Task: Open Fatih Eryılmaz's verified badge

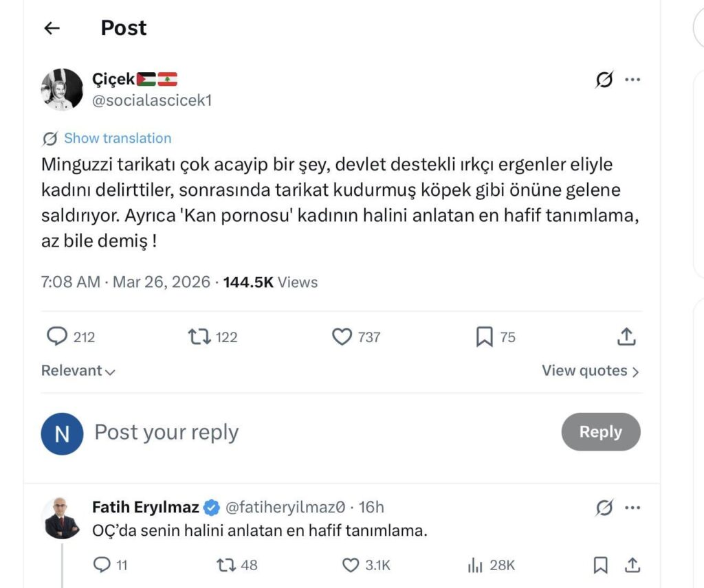Action: pyautogui.click(x=211, y=507)
